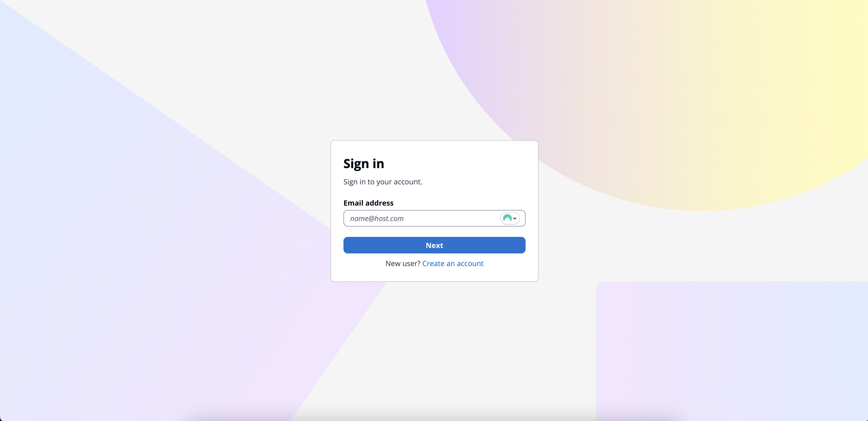Click the word 'account' in the signup link

pos(470,263)
